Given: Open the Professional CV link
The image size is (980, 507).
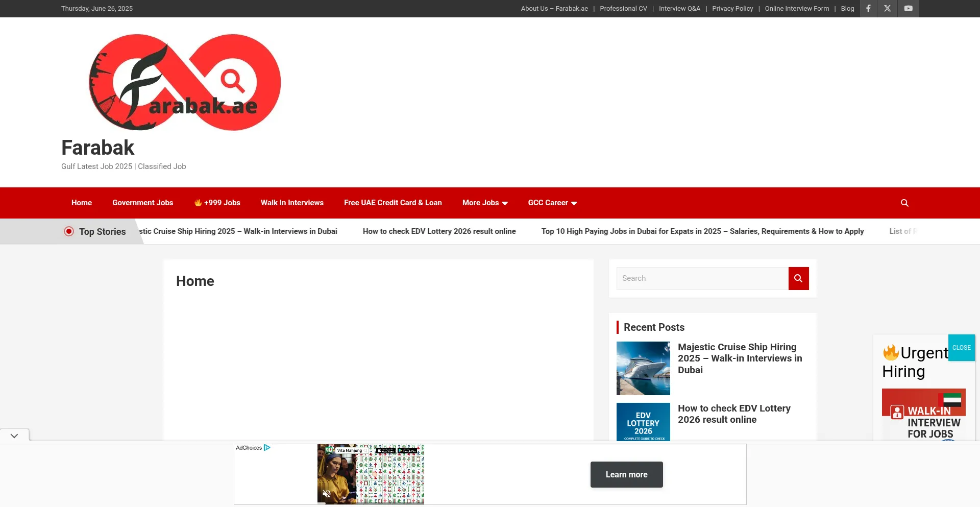Looking at the screenshot, I should [x=623, y=9].
